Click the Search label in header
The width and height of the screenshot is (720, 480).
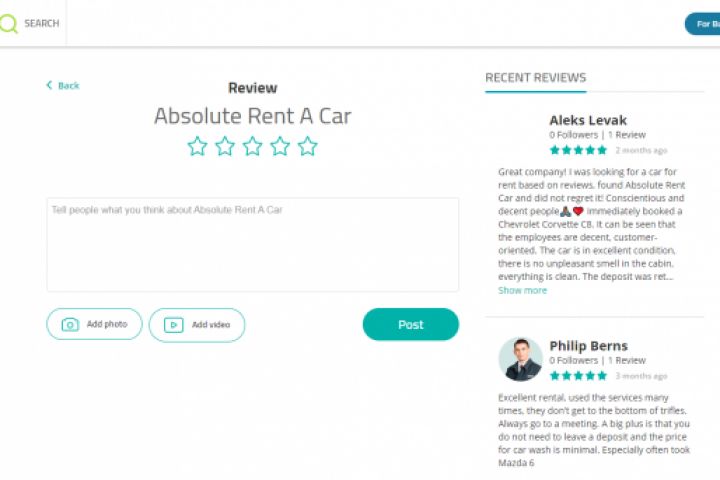[x=41, y=23]
